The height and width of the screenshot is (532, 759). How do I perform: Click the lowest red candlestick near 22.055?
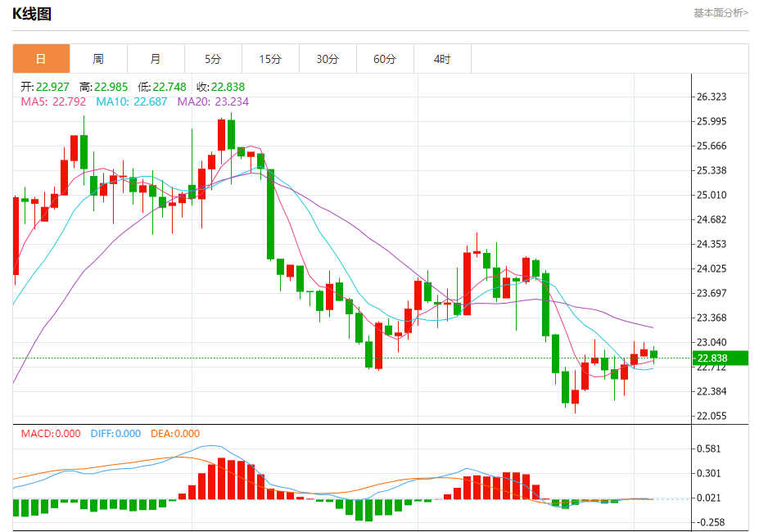pyautogui.click(x=575, y=396)
